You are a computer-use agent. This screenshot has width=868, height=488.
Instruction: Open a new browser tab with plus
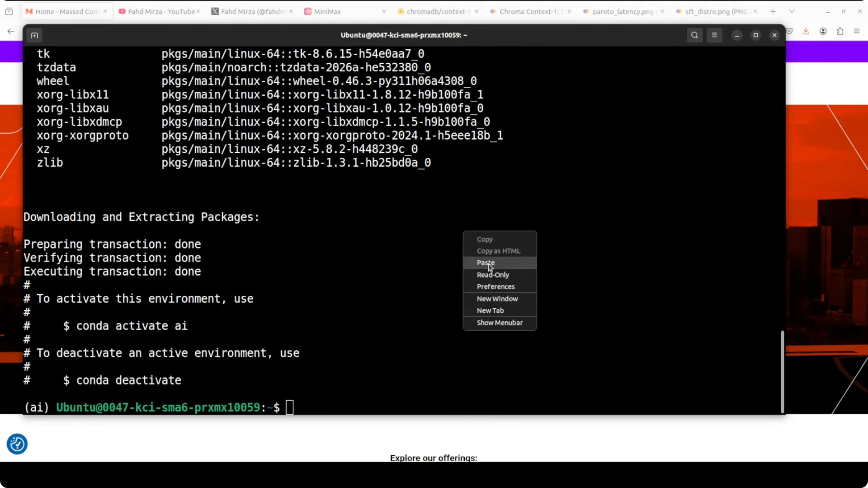pyautogui.click(x=773, y=11)
